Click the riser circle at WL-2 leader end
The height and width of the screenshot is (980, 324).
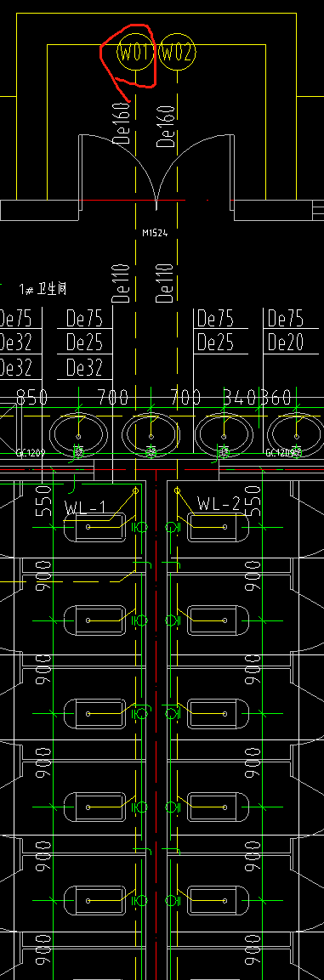[x=177, y=490]
